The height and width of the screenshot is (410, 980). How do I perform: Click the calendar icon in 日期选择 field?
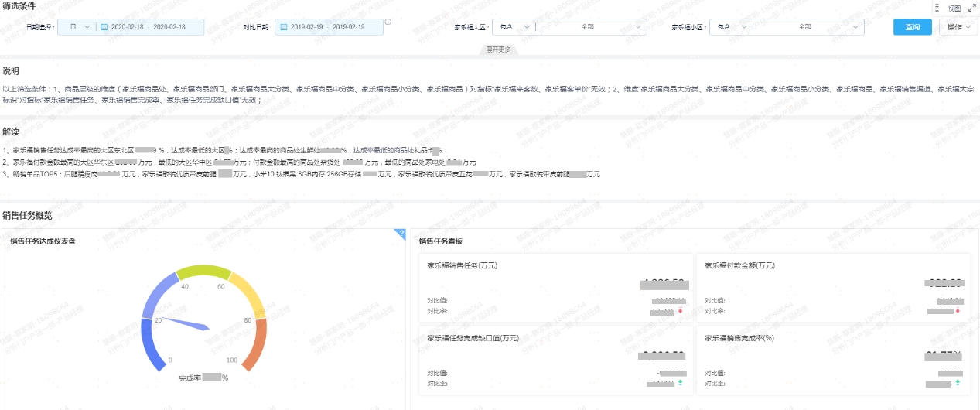(104, 27)
